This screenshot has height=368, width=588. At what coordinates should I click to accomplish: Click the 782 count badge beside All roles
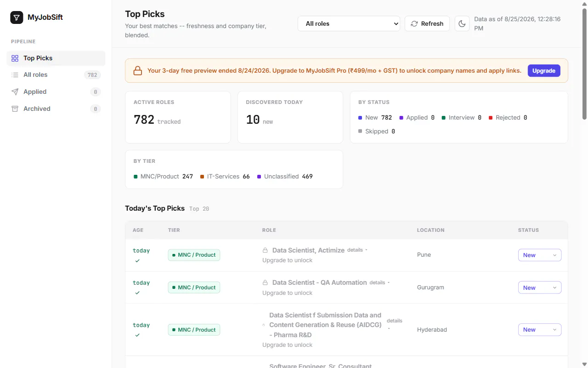click(x=92, y=75)
